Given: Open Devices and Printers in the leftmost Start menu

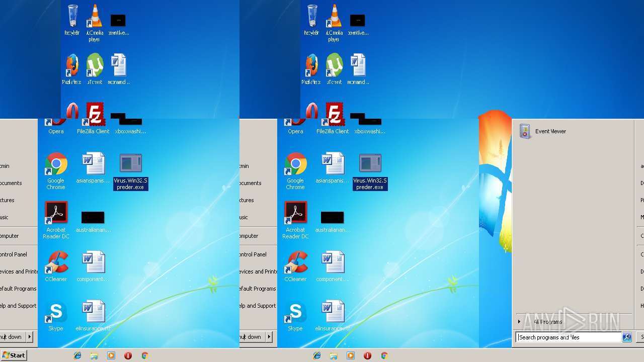Looking at the screenshot, I should pyautogui.click(x=19, y=271).
